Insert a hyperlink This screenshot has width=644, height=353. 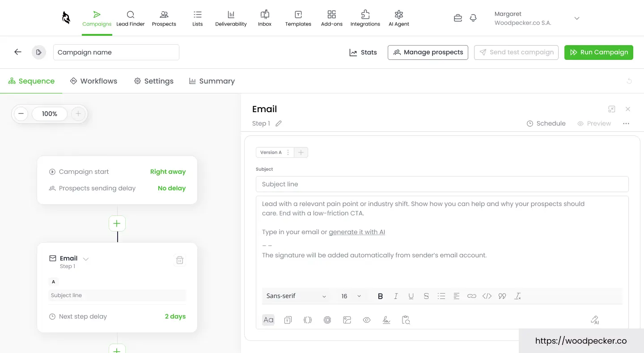(472, 296)
